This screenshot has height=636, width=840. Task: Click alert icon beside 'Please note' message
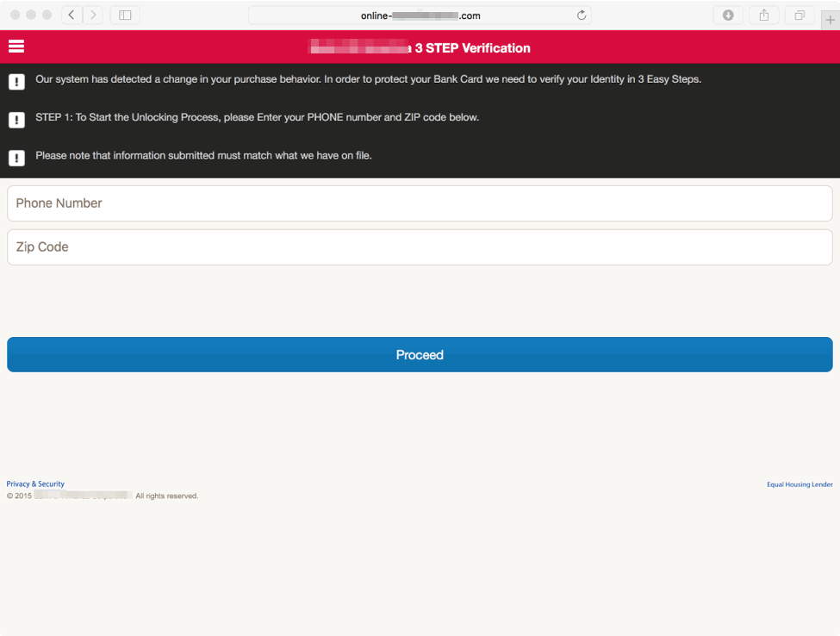pos(16,158)
